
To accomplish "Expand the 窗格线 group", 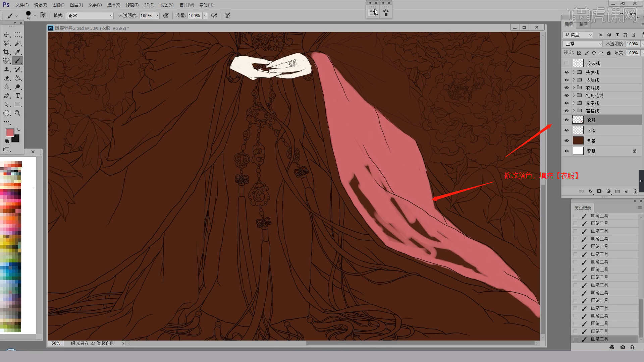I will (x=574, y=111).
